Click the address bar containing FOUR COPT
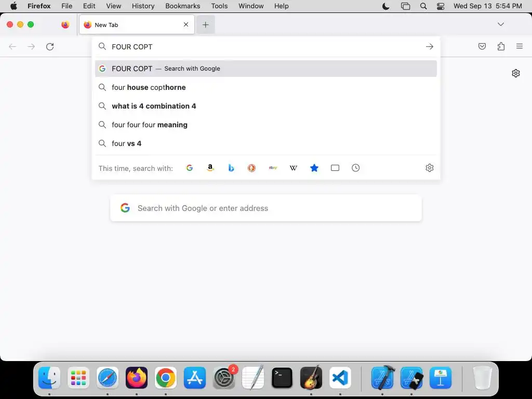The image size is (532, 399). point(266,47)
